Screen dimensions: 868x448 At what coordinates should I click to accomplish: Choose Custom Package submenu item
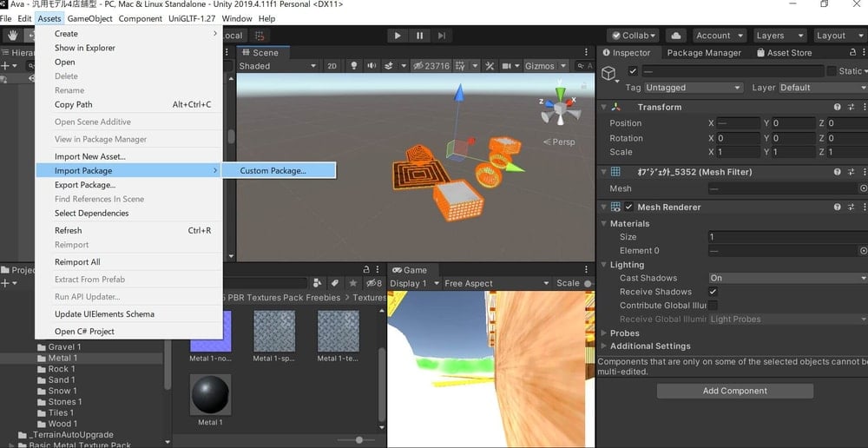point(279,170)
